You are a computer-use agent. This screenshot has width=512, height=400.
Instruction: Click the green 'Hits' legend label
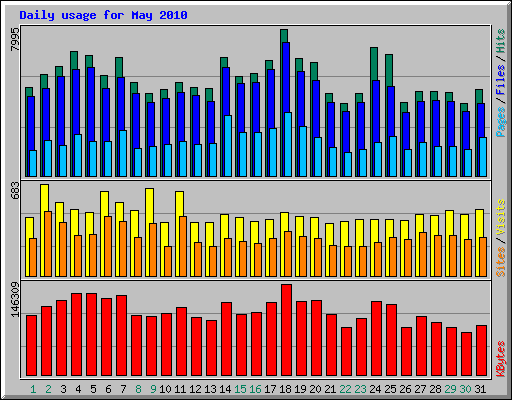(501, 41)
